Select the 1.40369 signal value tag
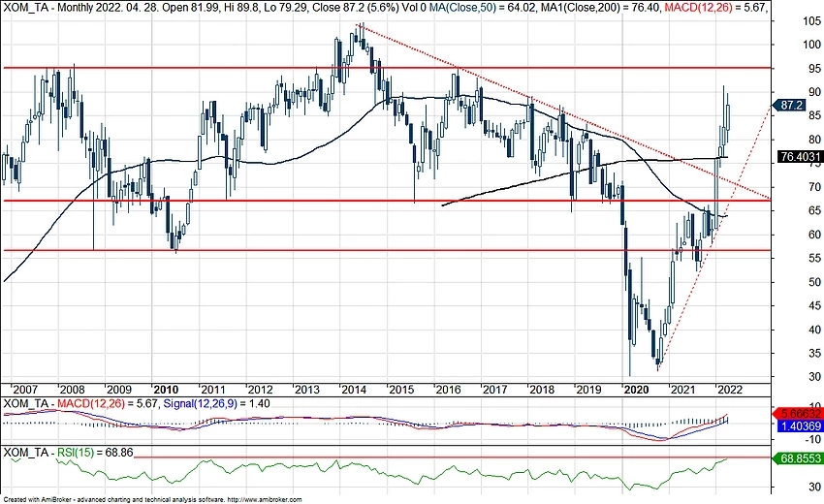 [x=799, y=425]
